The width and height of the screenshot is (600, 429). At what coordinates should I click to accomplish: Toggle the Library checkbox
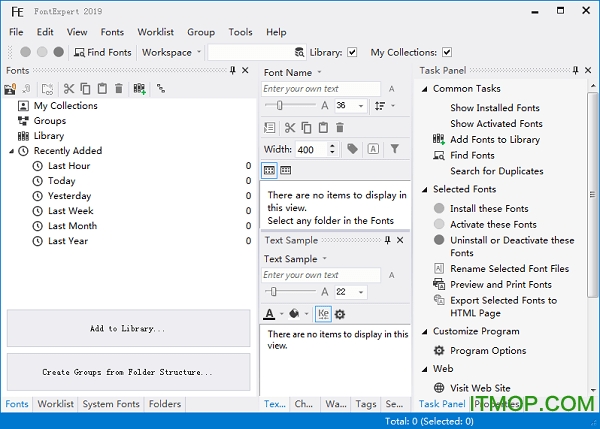[352, 52]
